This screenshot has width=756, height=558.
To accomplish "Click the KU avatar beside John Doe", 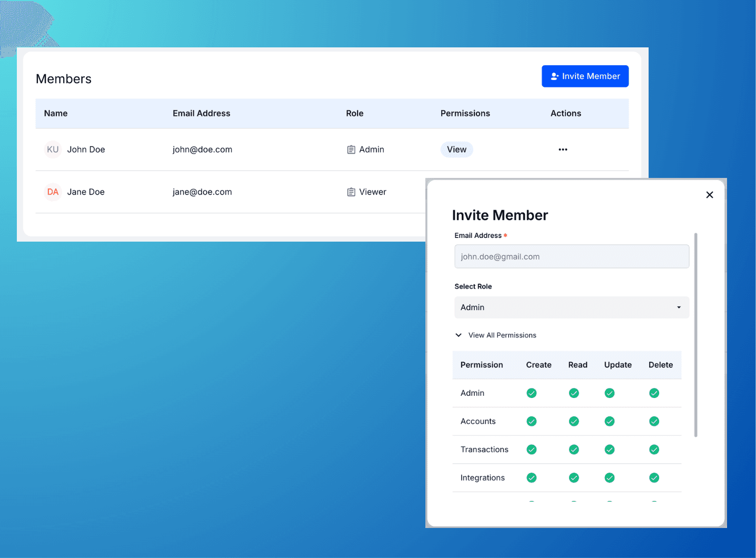I will coord(53,150).
